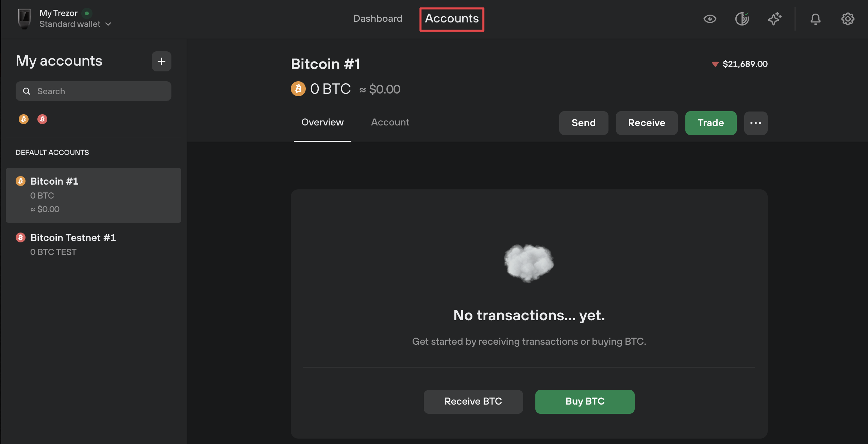
Task: Click the sparkle early-access icon
Action: tap(774, 19)
